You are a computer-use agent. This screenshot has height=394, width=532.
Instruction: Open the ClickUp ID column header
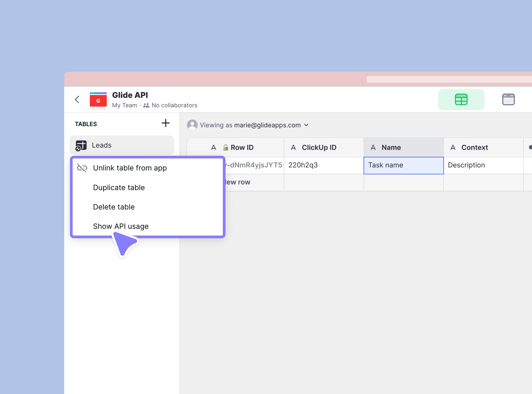(324, 147)
